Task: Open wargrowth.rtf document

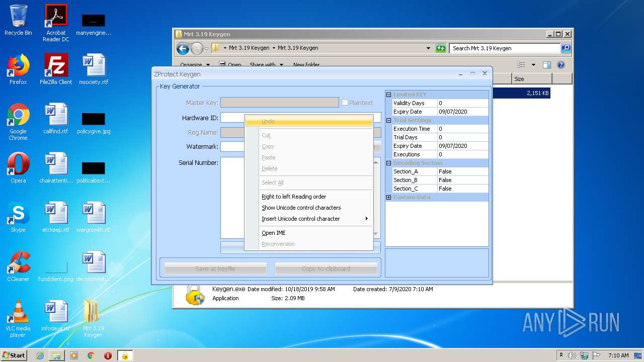Action: tap(94, 217)
